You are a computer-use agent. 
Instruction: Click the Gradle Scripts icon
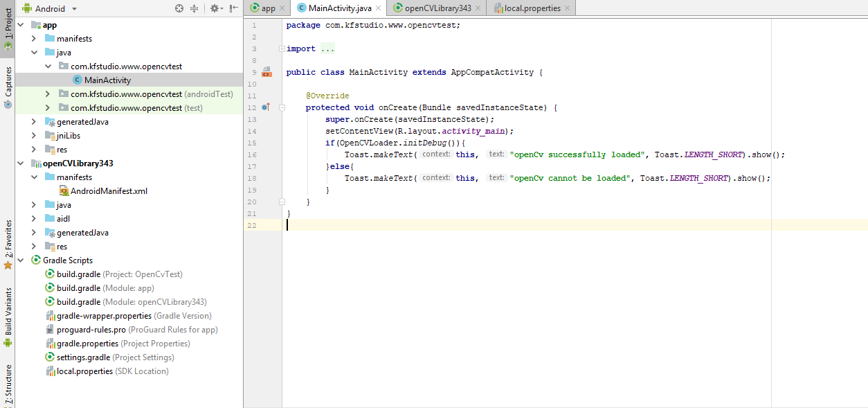pos(36,260)
